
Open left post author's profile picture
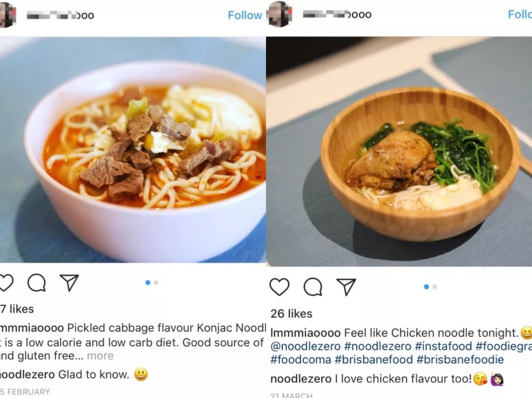coord(7,15)
